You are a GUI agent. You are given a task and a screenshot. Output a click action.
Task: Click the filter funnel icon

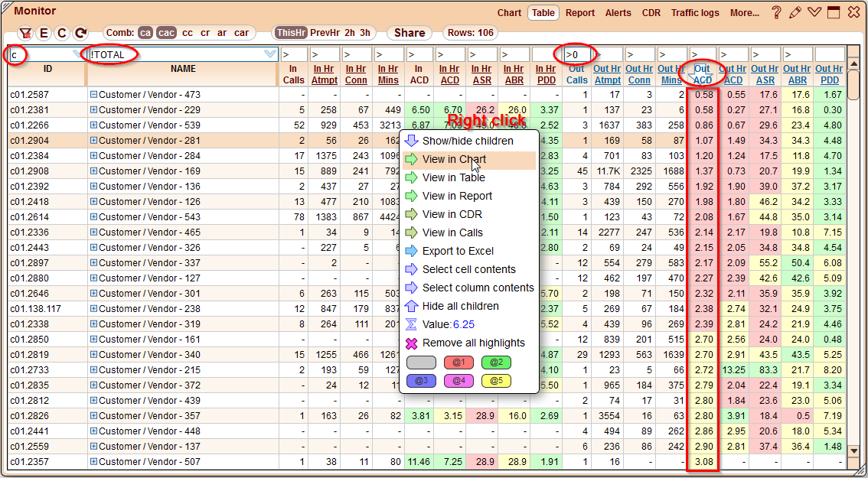[x=25, y=33]
